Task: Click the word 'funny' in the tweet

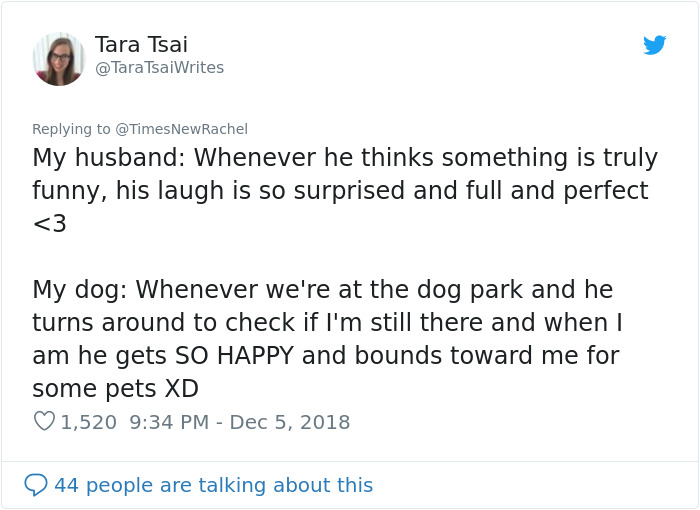Action: coord(66,190)
